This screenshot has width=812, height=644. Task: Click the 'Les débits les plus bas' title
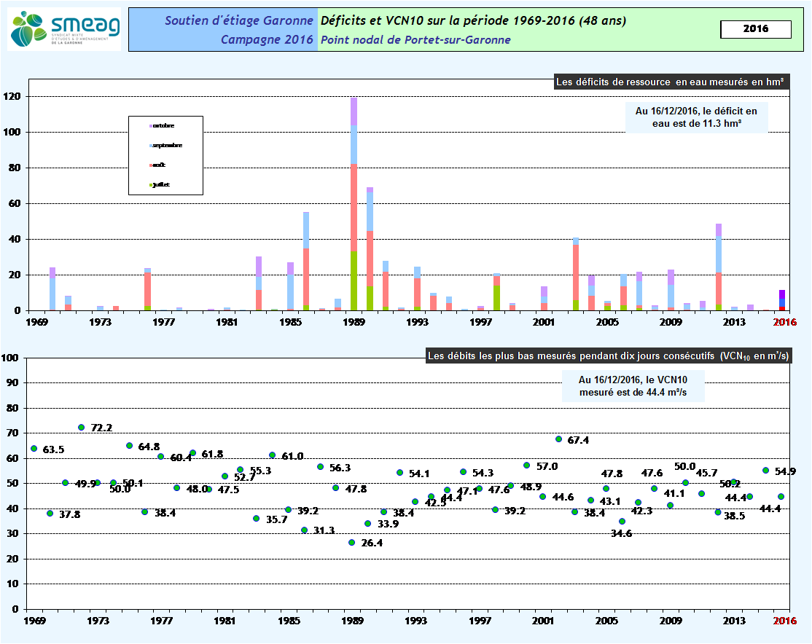609,356
